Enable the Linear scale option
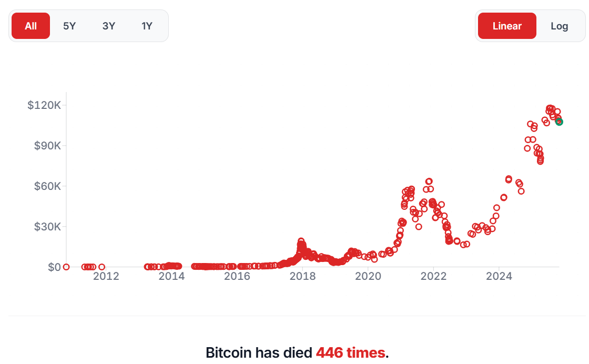The height and width of the screenshot is (364, 589). click(507, 26)
